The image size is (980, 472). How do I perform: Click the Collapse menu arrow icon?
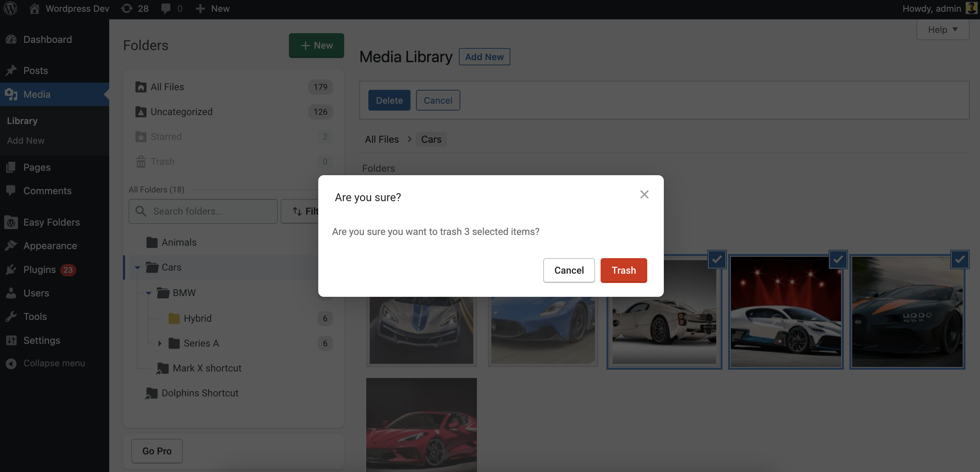pyautogui.click(x=11, y=363)
